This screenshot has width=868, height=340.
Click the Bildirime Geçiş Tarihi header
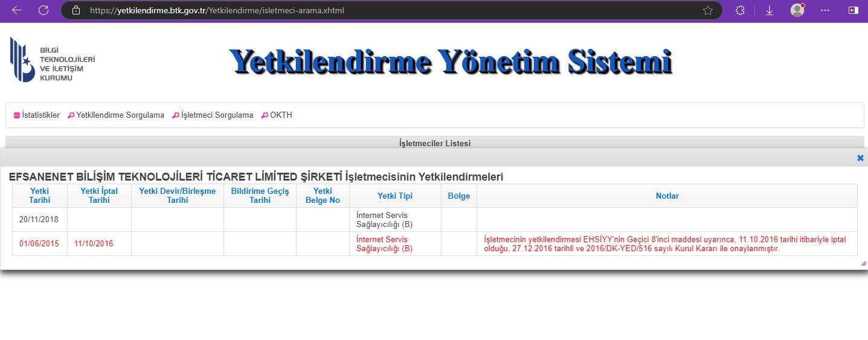tap(260, 196)
